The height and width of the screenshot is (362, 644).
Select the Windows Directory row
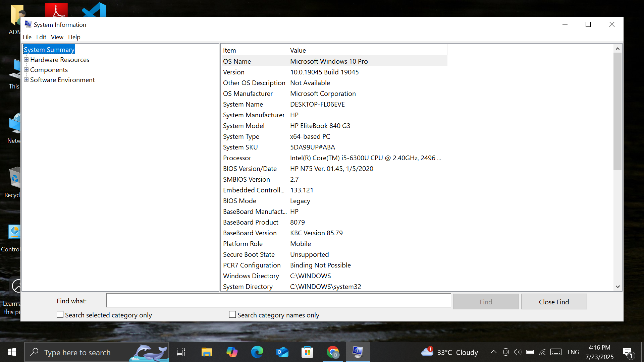334,276
